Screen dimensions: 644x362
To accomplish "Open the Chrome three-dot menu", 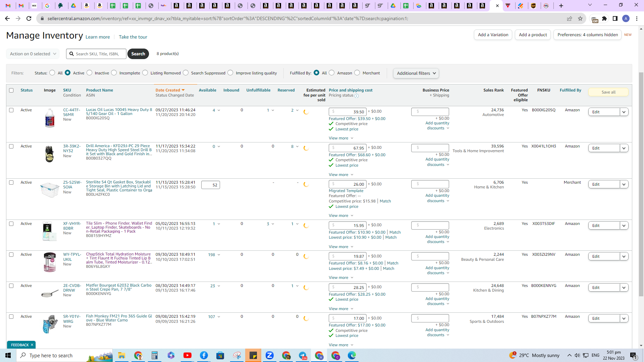I will 637,18.
